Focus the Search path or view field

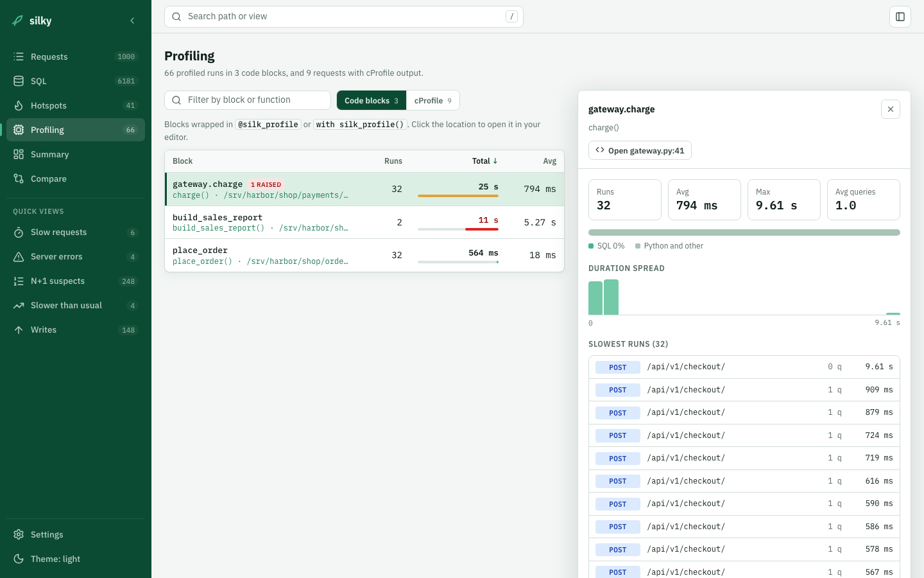pos(344,17)
